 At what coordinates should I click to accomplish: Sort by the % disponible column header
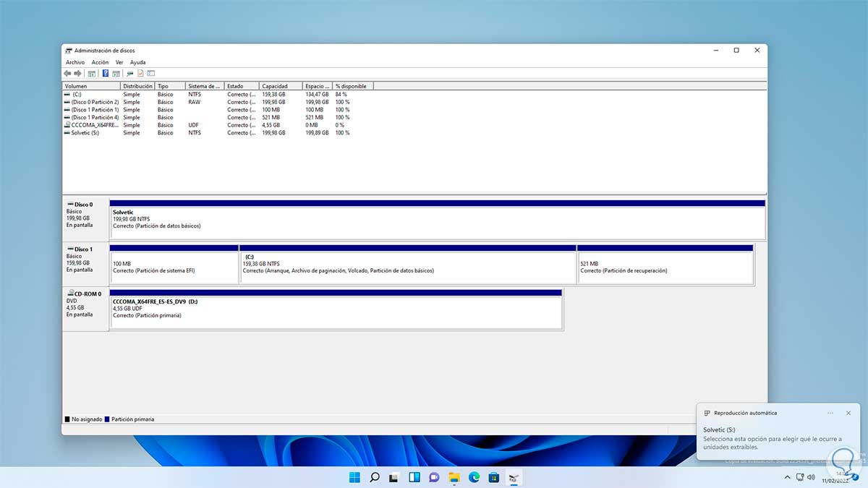point(353,86)
